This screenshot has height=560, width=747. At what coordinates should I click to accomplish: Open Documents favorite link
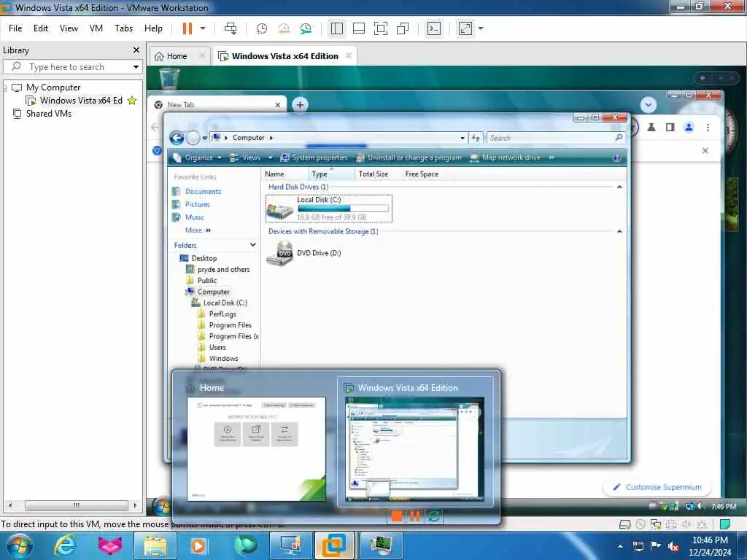[x=197, y=192]
